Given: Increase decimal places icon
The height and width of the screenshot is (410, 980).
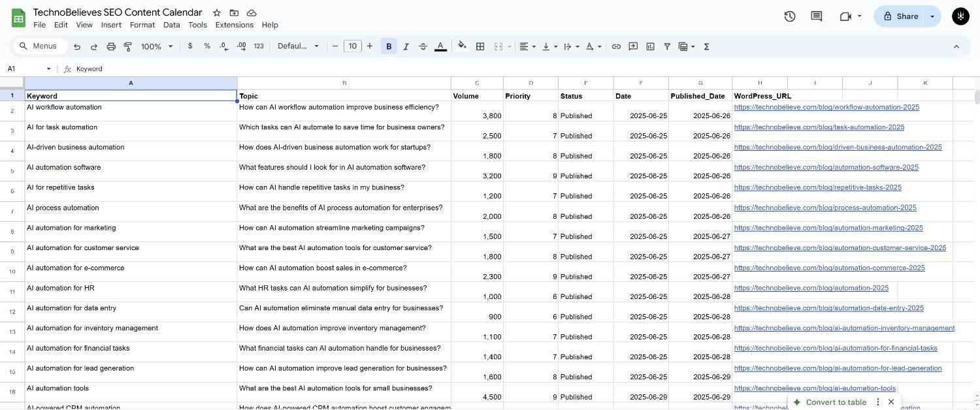Looking at the screenshot, I should point(241,46).
